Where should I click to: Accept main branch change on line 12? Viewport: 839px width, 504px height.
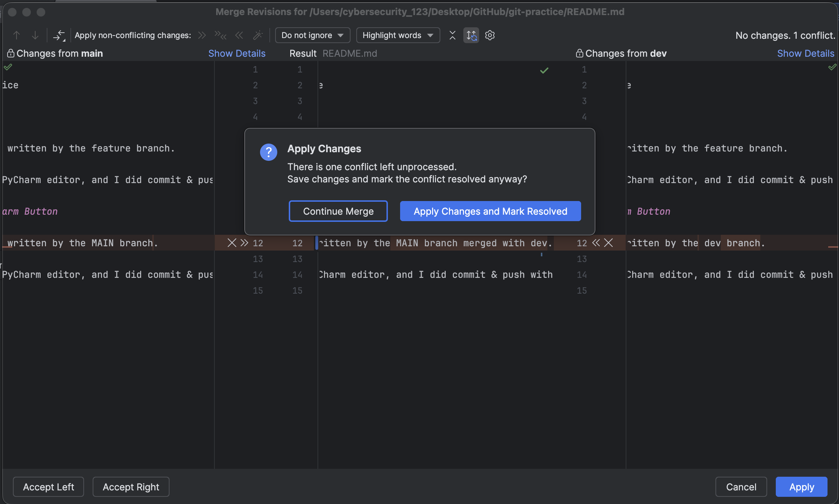244,243
